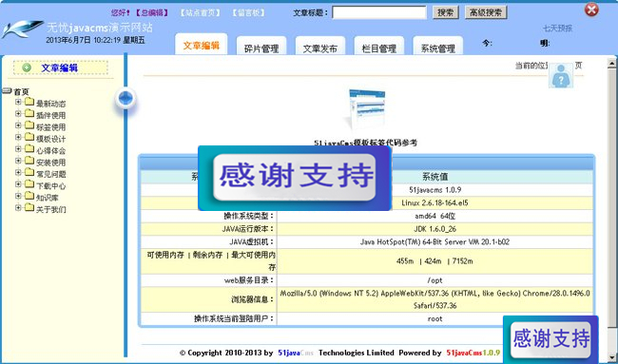Expand the 安装使用 tree node
The image size is (618, 364).
coord(18,161)
